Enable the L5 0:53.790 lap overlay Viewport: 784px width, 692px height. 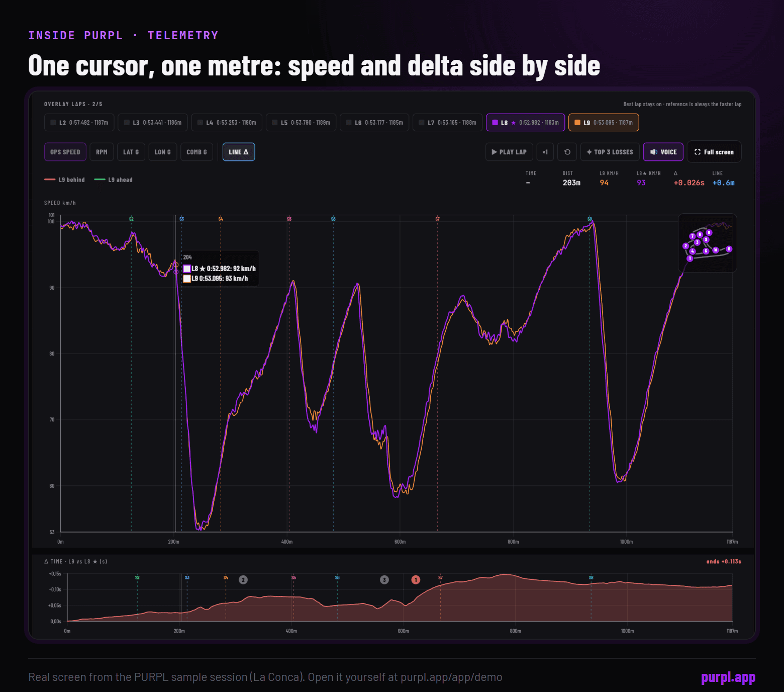point(301,123)
